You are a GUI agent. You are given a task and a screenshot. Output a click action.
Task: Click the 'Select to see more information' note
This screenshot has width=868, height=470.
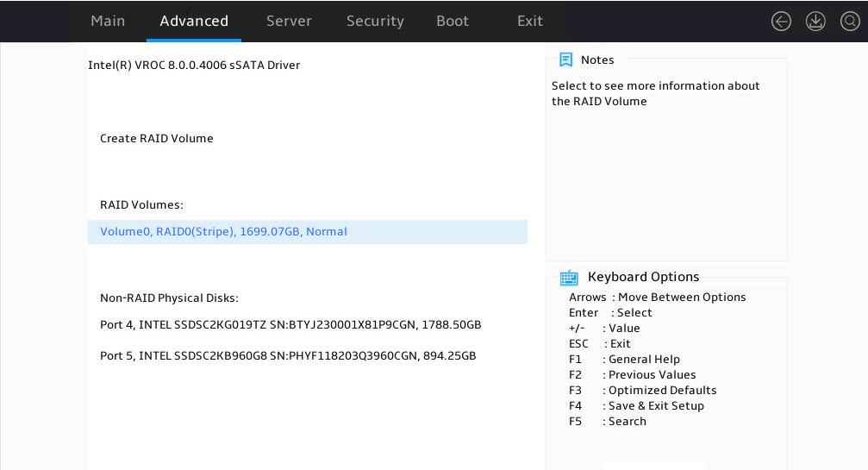pyautogui.click(x=655, y=93)
